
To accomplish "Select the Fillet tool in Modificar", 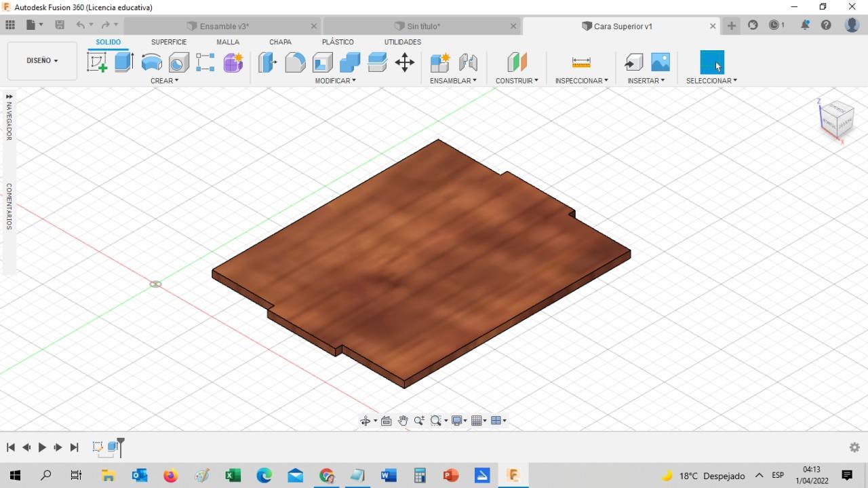I will [x=295, y=62].
